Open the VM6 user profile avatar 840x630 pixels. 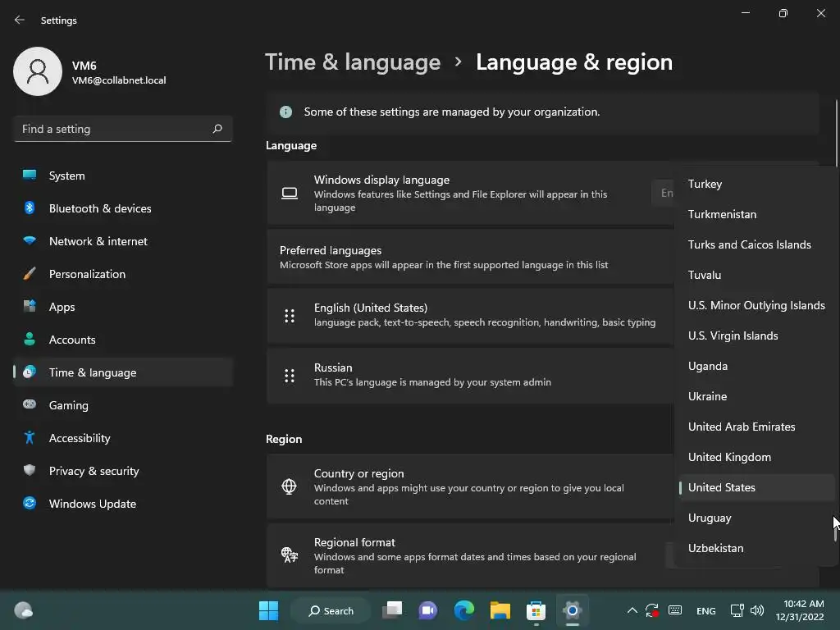click(x=38, y=71)
